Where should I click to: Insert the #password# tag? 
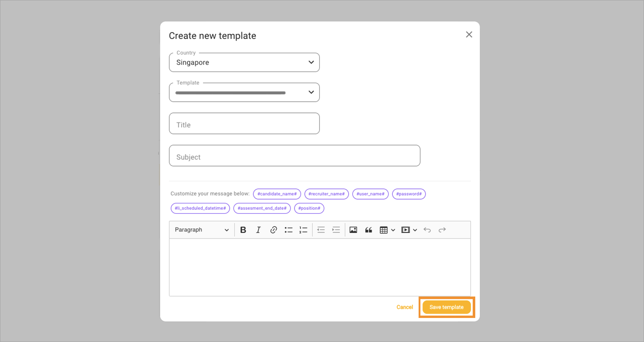pos(409,194)
